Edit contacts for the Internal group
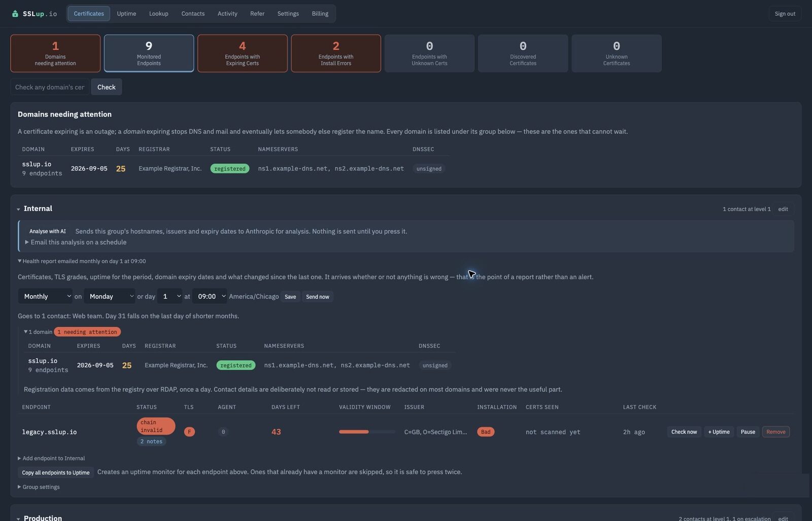The image size is (812, 521). pyautogui.click(x=783, y=209)
